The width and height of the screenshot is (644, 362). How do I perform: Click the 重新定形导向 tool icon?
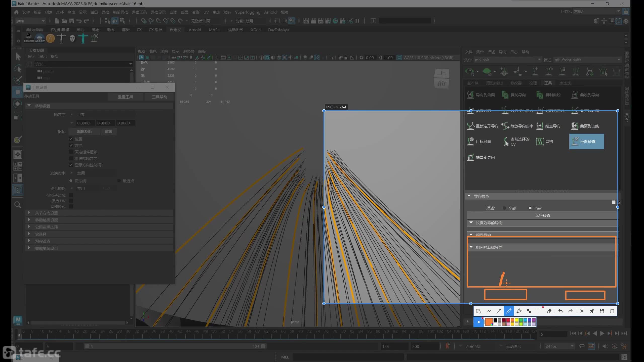point(470,126)
